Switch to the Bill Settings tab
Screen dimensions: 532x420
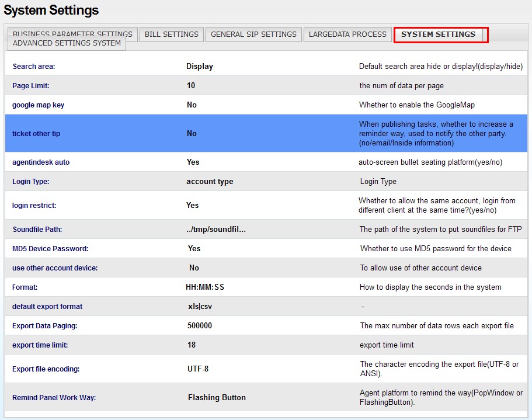[x=172, y=34]
